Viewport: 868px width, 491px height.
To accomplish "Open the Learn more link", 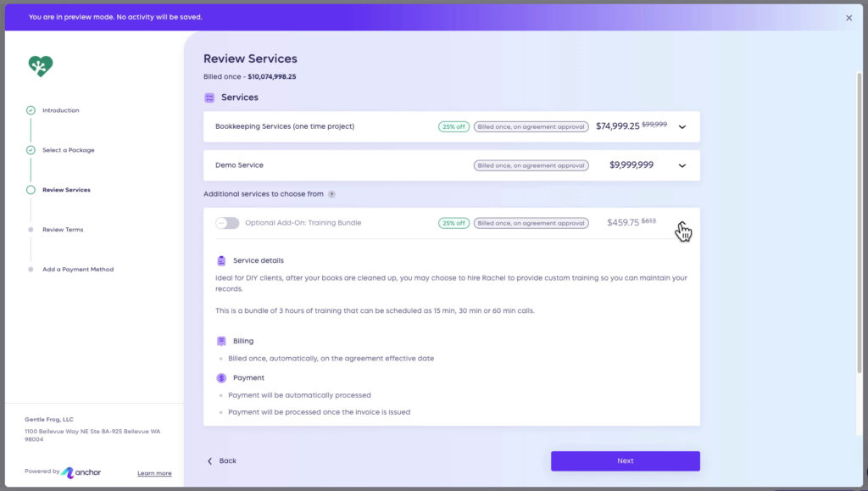I will coord(154,472).
